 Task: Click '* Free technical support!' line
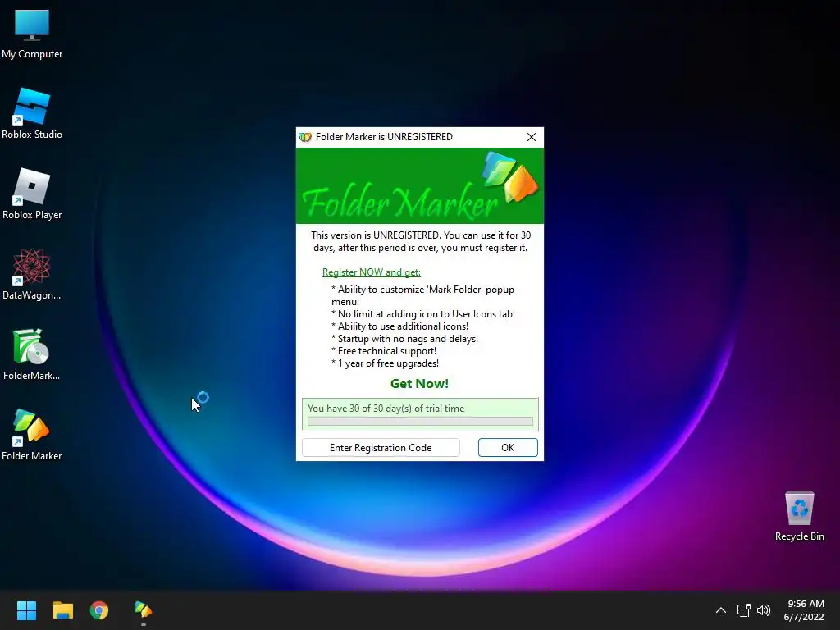[384, 351]
